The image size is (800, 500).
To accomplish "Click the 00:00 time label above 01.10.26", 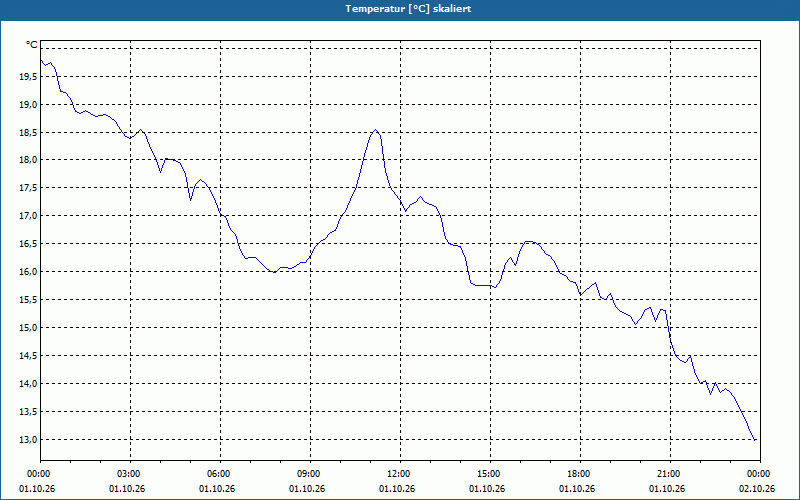I will (40, 474).
